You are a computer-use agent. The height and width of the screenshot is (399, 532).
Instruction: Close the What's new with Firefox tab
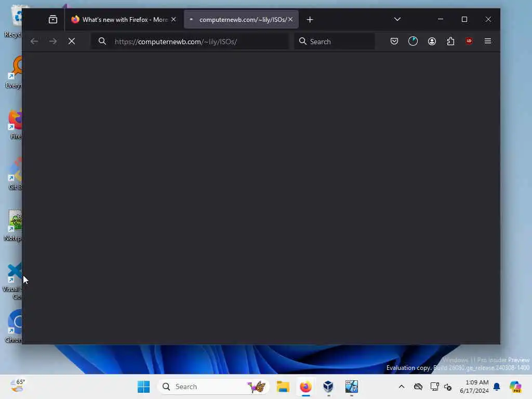coord(174,20)
